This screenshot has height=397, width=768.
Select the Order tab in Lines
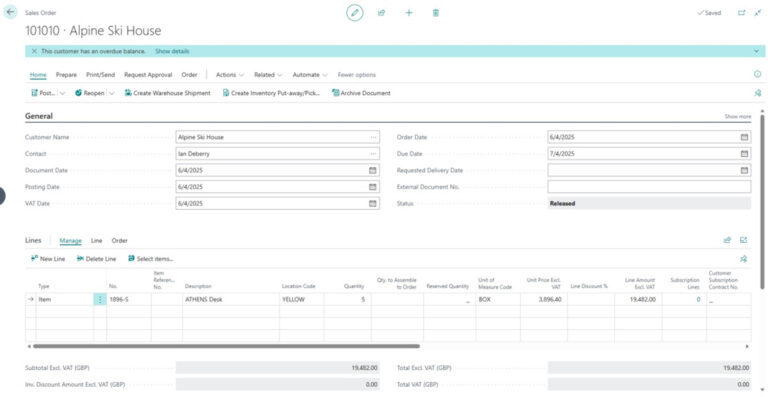(120, 241)
